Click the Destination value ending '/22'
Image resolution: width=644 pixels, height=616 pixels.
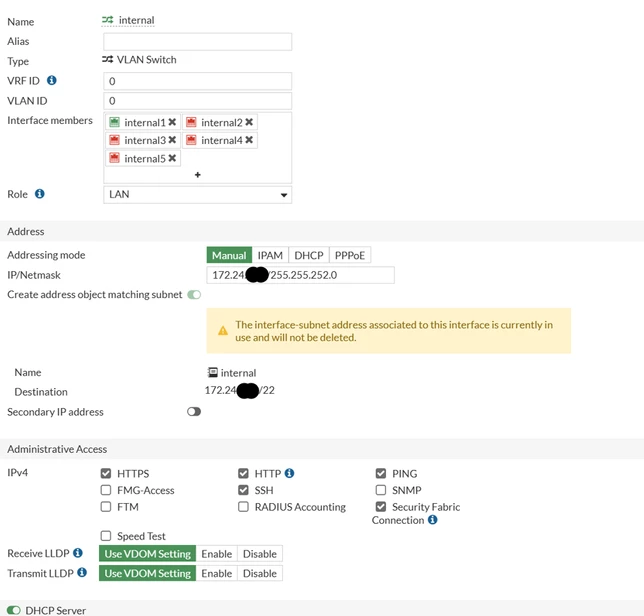pyautogui.click(x=239, y=390)
